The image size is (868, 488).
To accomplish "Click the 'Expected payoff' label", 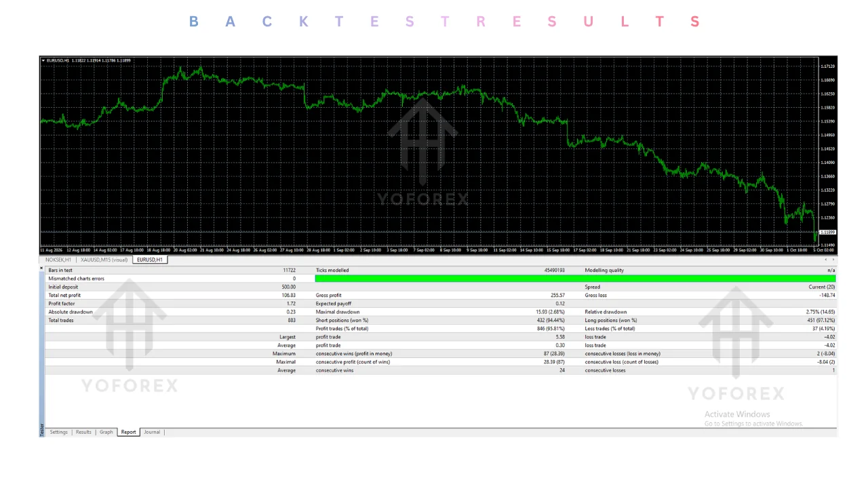I will tap(334, 304).
